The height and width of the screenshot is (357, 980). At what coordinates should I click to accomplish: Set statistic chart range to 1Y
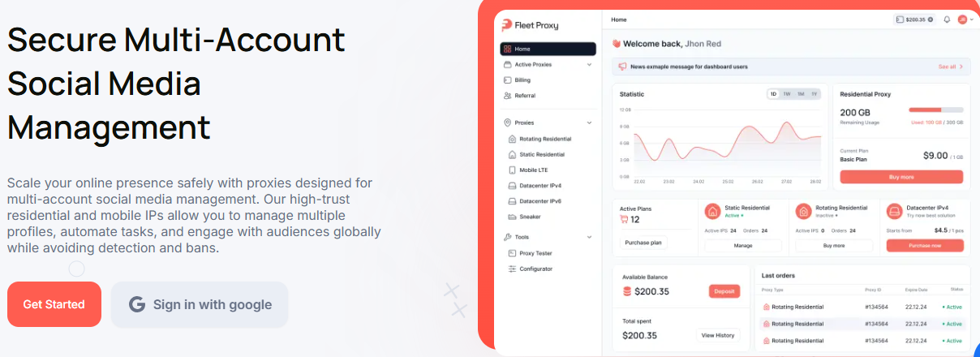pyautogui.click(x=814, y=94)
